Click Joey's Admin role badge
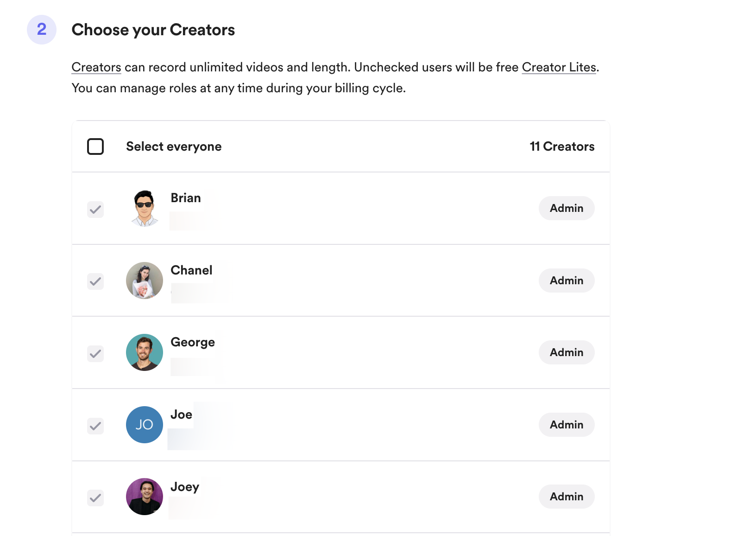The width and height of the screenshot is (756, 536). coord(566,497)
